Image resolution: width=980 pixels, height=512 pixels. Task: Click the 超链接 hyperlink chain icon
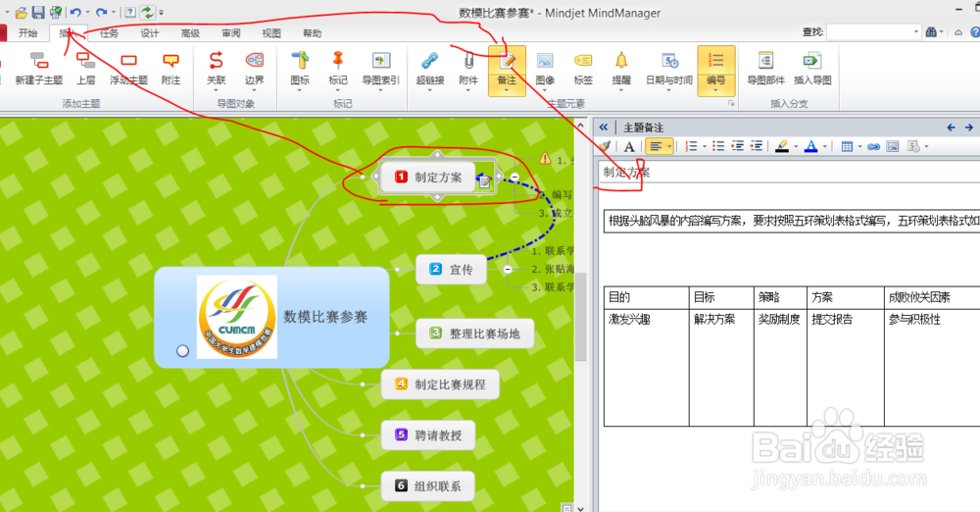430,61
